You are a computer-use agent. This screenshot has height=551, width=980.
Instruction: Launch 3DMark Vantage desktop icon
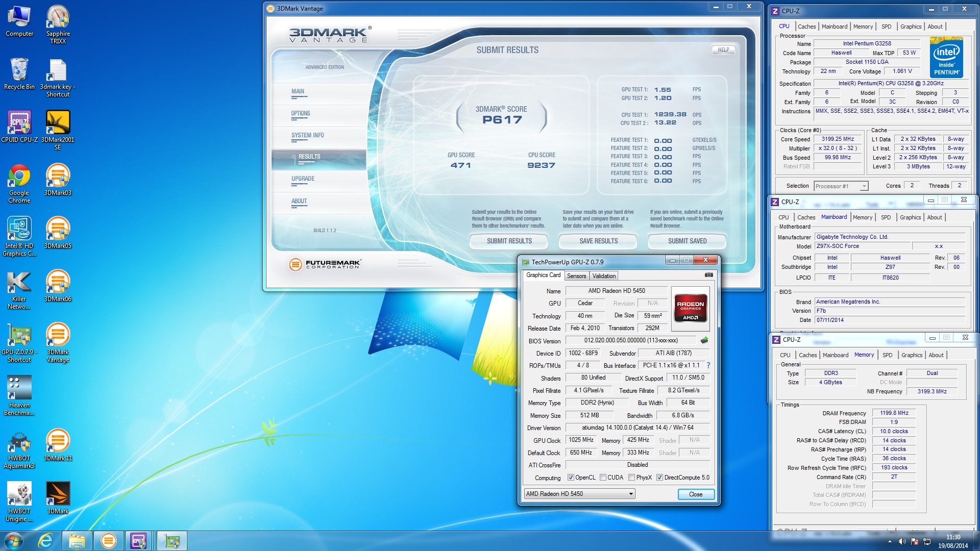click(58, 343)
